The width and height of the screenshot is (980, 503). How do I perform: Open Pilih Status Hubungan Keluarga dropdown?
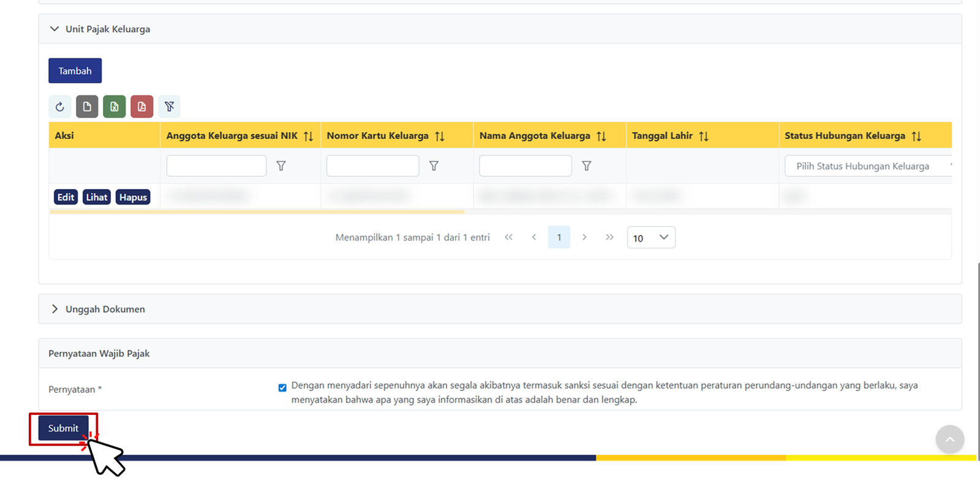click(x=867, y=166)
